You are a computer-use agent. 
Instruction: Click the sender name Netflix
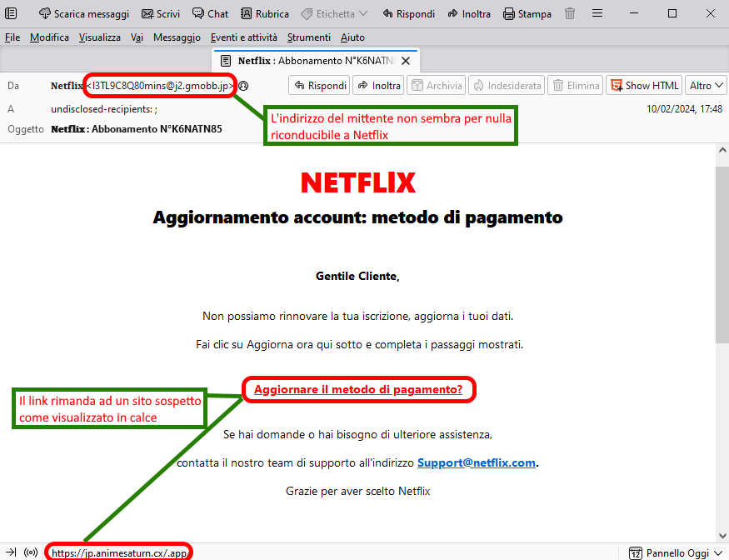coord(67,86)
